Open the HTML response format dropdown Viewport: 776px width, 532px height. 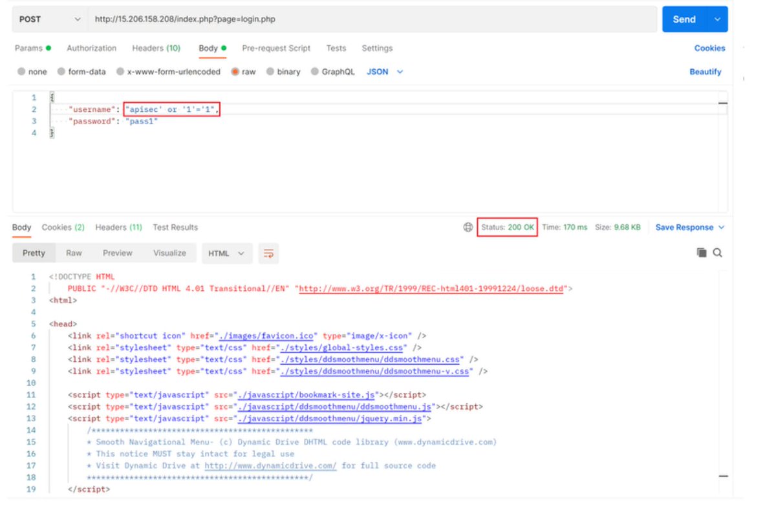pos(226,253)
